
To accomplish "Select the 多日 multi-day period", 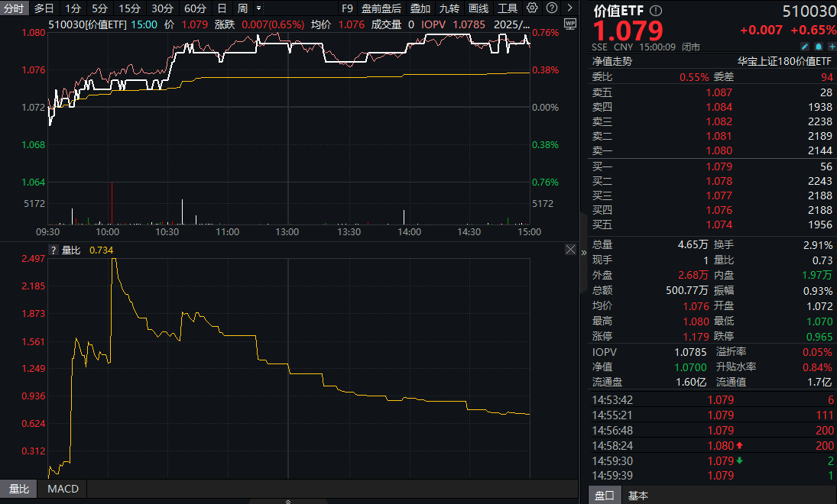I will point(44,8).
